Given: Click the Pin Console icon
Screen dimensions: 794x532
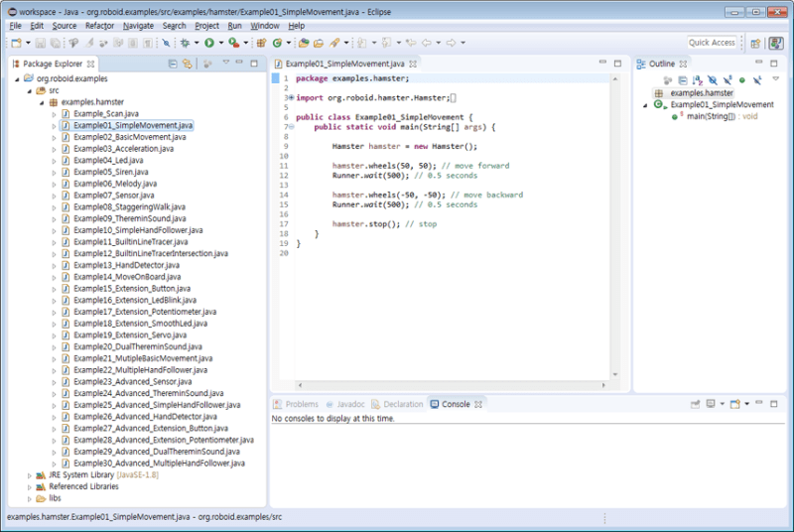Looking at the screenshot, I should (696, 404).
